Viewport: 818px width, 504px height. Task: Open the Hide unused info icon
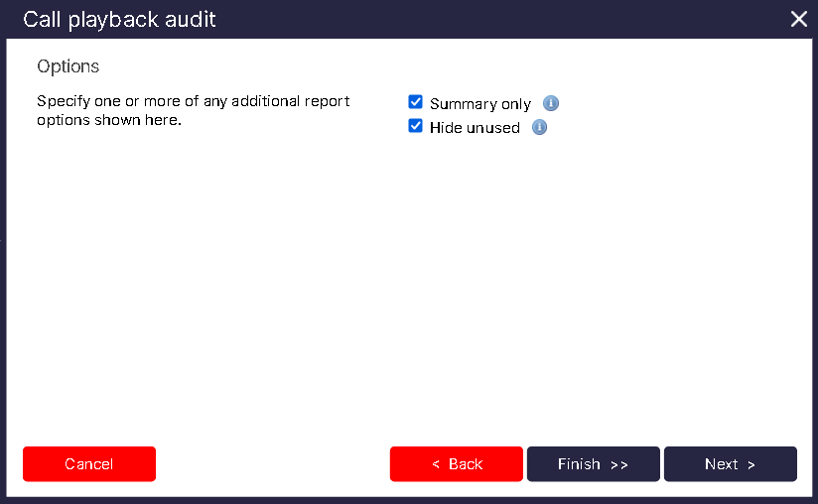point(539,127)
